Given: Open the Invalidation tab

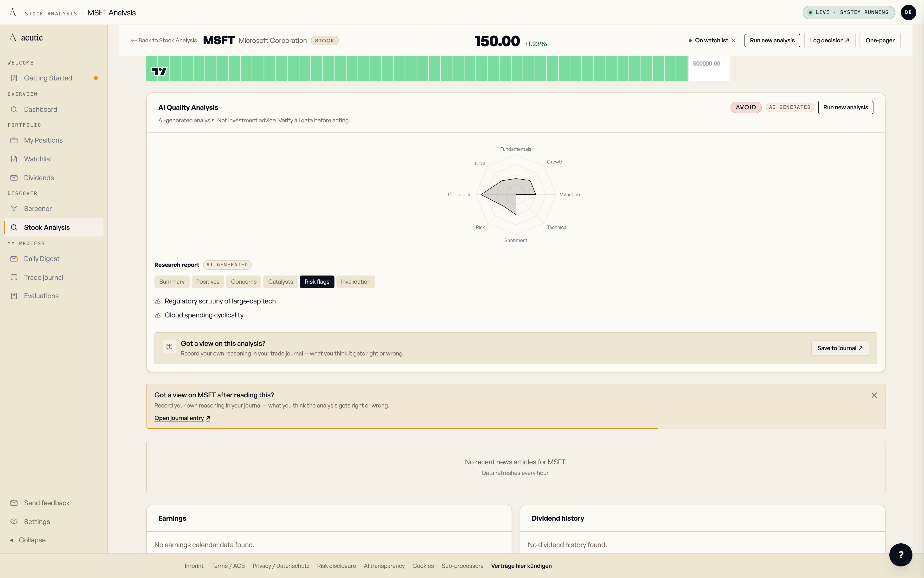Looking at the screenshot, I should pos(355,282).
